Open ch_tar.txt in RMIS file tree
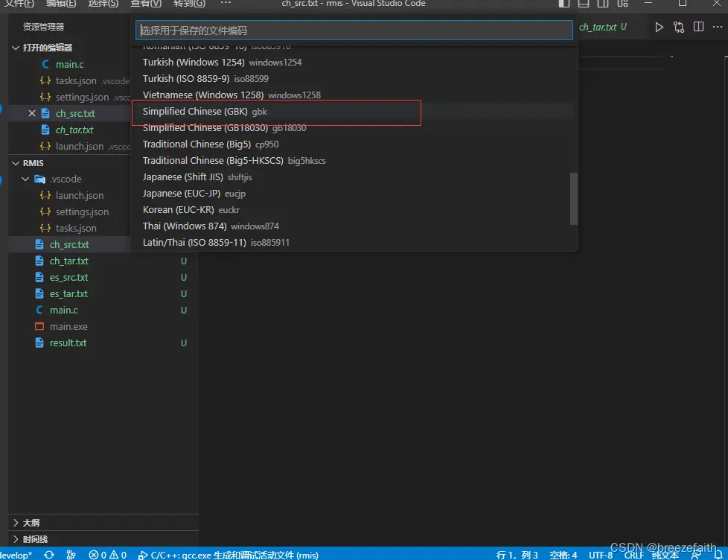Viewport: 728px width, 560px height. click(x=69, y=261)
